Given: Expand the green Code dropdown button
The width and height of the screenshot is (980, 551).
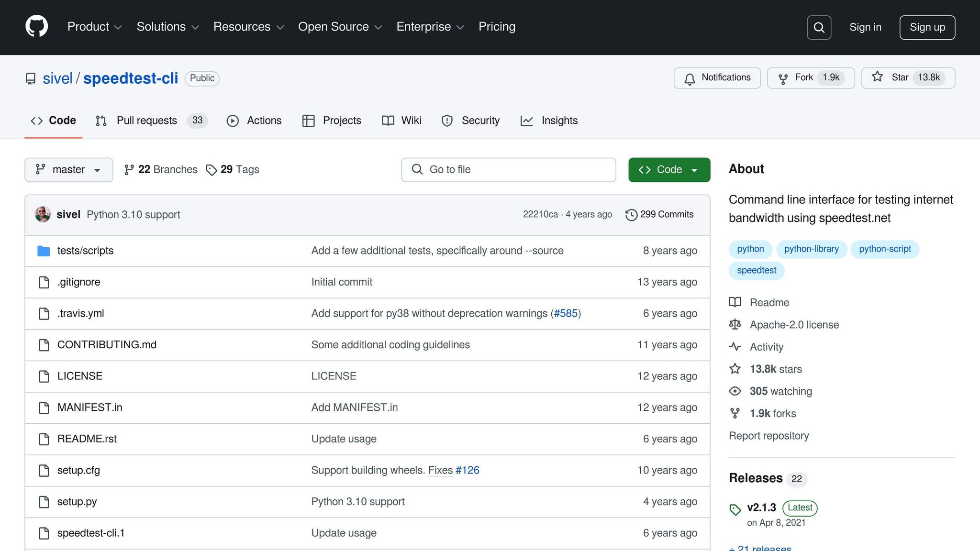Looking at the screenshot, I should [669, 170].
